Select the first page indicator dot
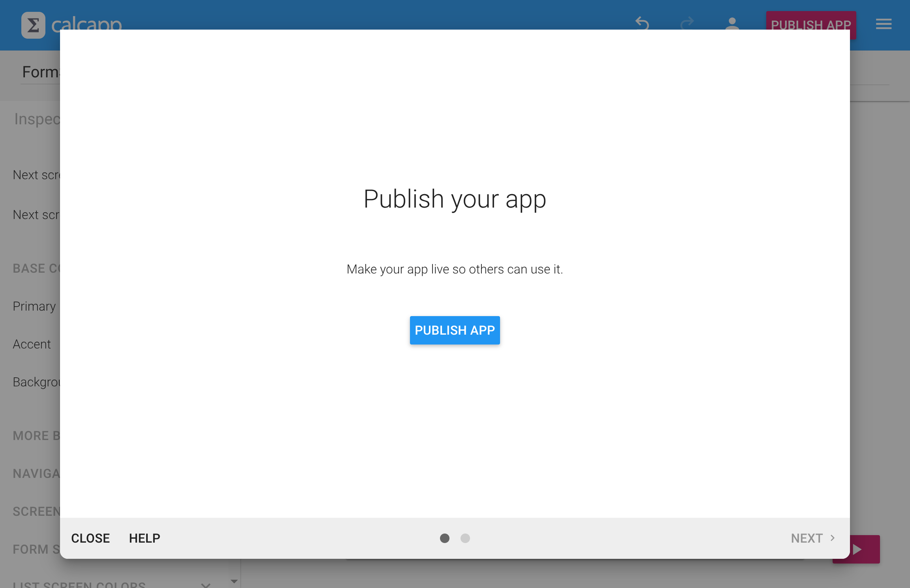Image resolution: width=910 pixels, height=588 pixels. (x=445, y=538)
